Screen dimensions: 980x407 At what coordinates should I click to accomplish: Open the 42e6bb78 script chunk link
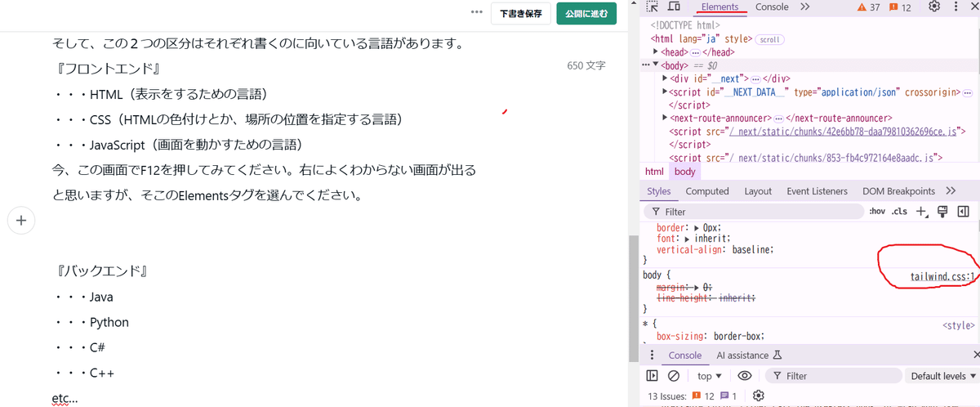click(844, 132)
